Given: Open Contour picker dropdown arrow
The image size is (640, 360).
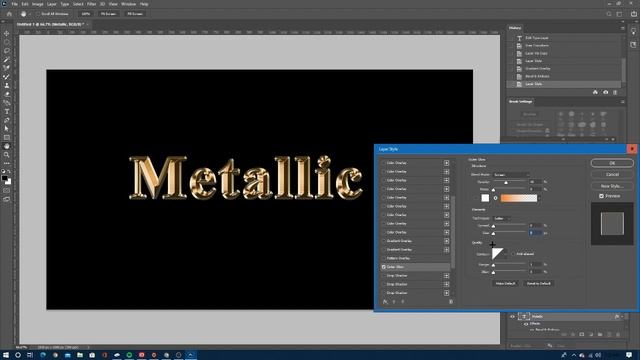Looking at the screenshot, I should point(506,254).
